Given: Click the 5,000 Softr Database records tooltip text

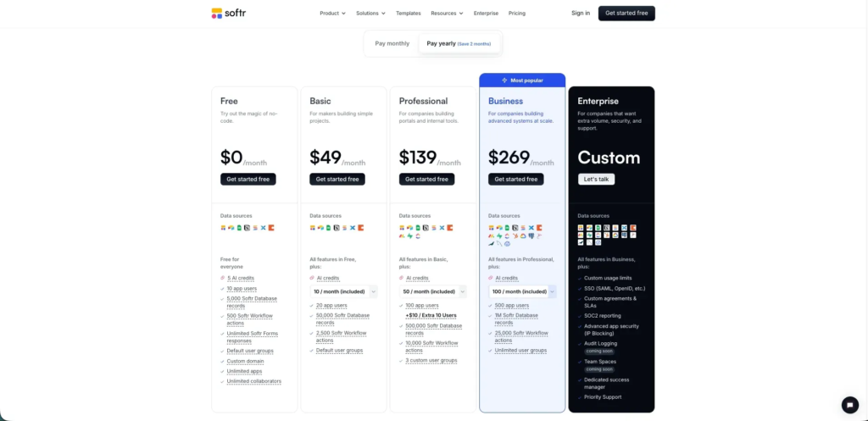Looking at the screenshot, I should click(252, 302).
